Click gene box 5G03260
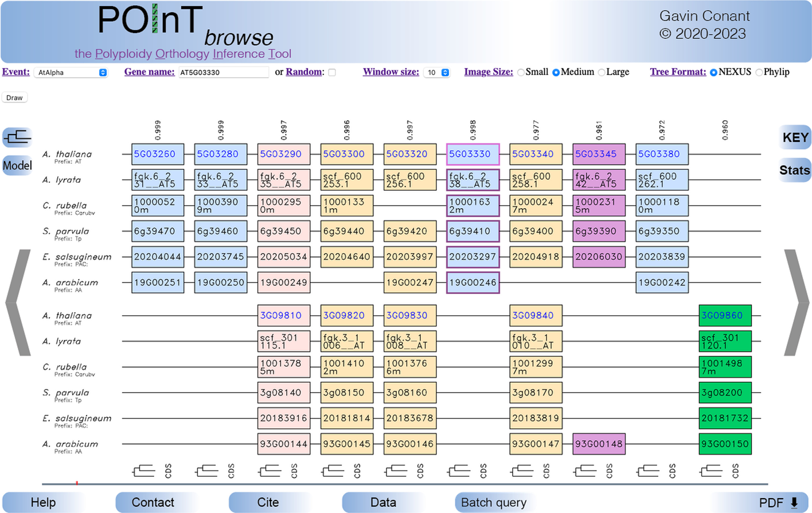The image size is (812, 513). [158, 154]
